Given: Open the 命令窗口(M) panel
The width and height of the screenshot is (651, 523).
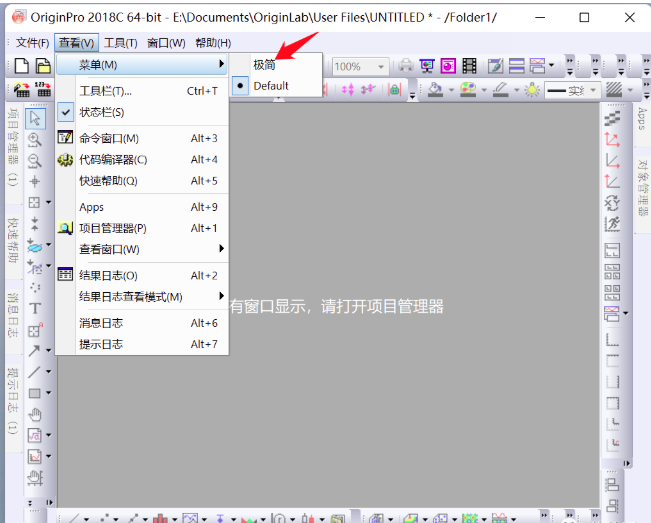Looking at the screenshot, I should 142,138.
